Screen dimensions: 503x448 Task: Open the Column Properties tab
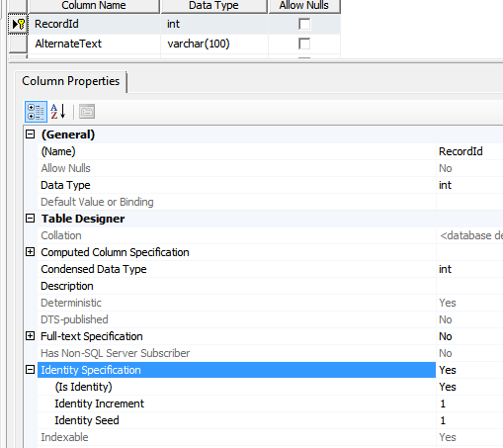[71, 81]
